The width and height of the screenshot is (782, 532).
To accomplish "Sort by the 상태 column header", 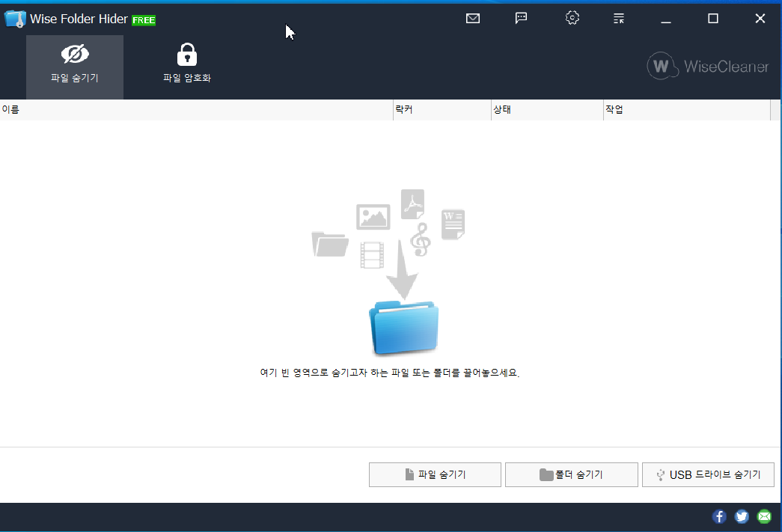I will pyautogui.click(x=548, y=110).
